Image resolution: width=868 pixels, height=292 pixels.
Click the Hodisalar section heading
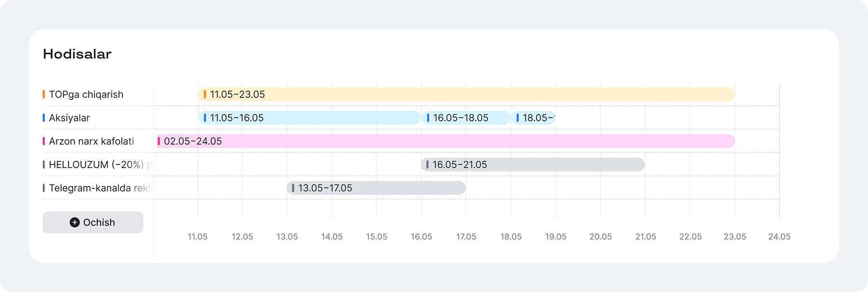coord(77,54)
